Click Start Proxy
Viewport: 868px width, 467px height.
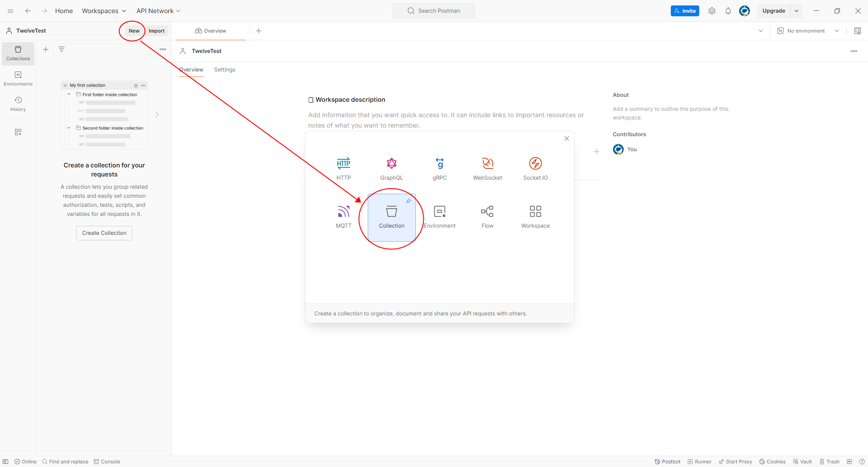735,462
